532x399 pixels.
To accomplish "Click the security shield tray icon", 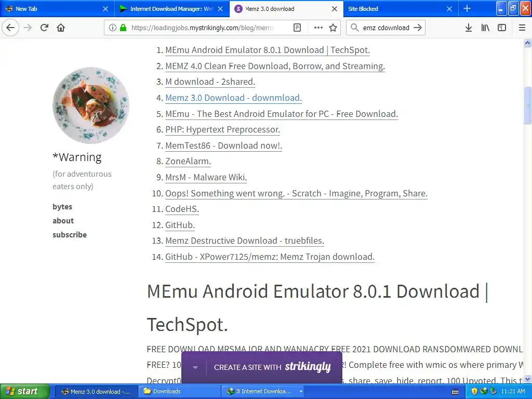I will (474, 391).
